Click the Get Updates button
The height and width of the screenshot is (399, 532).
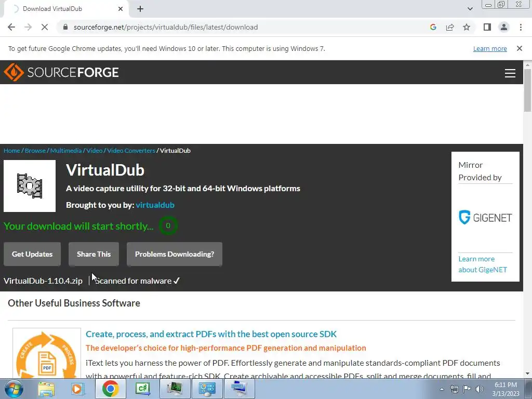tap(32, 254)
